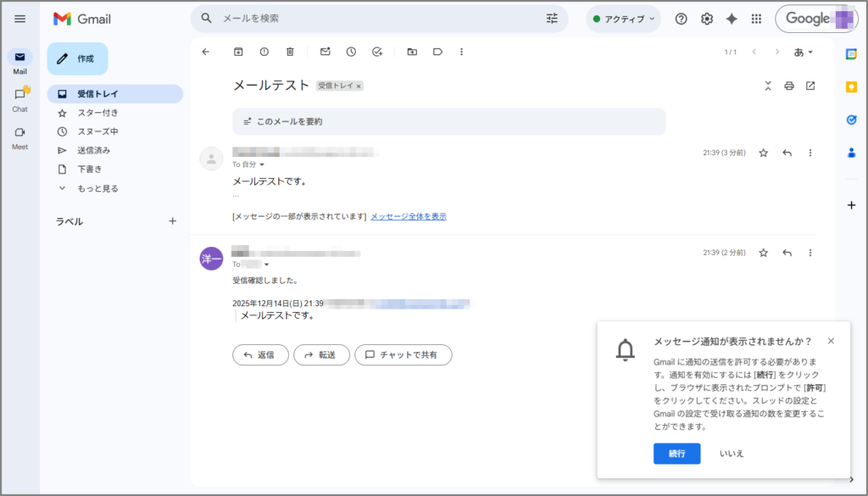868x496 pixels.
Task: Print all messages with printer icon
Action: tap(789, 86)
